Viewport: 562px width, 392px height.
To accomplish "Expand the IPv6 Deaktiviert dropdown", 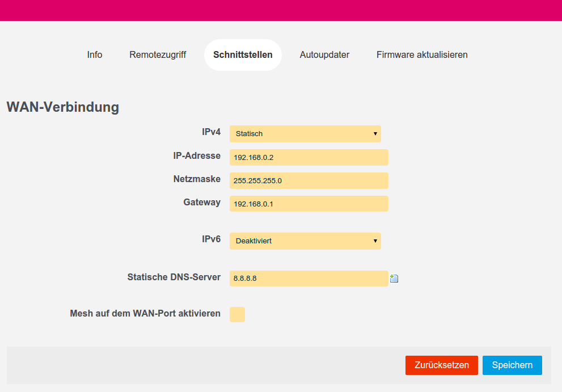I will point(305,241).
